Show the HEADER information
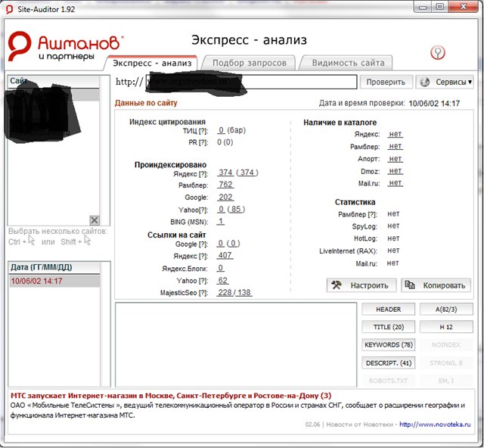The height and width of the screenshot is (448, 484). pos(389,309)
